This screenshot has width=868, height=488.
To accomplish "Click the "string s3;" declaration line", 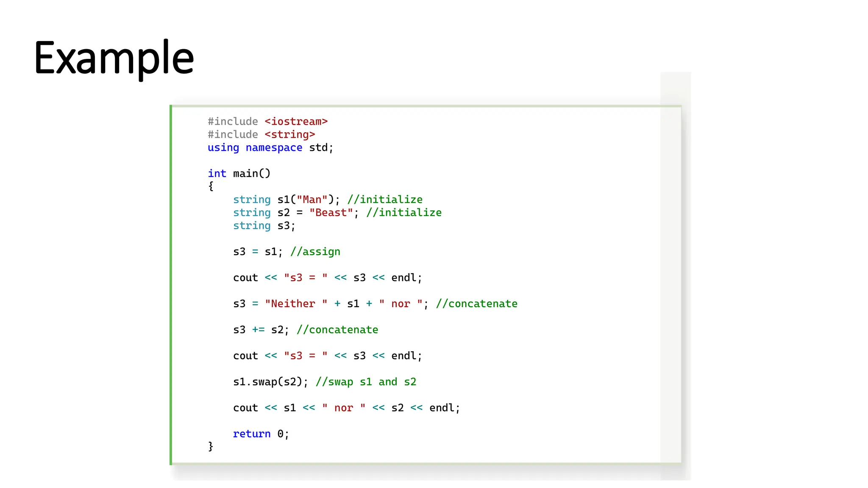I will tap(264, 226).
